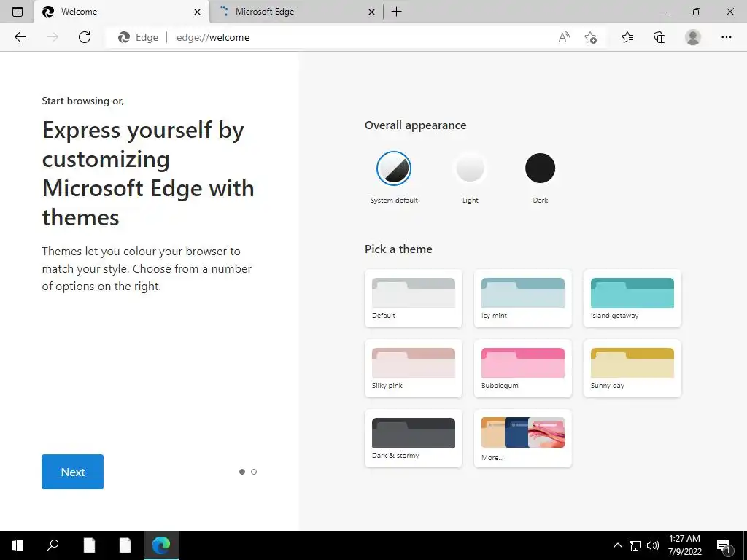Restore down the Edge window
747x560 pixels.
697,12
